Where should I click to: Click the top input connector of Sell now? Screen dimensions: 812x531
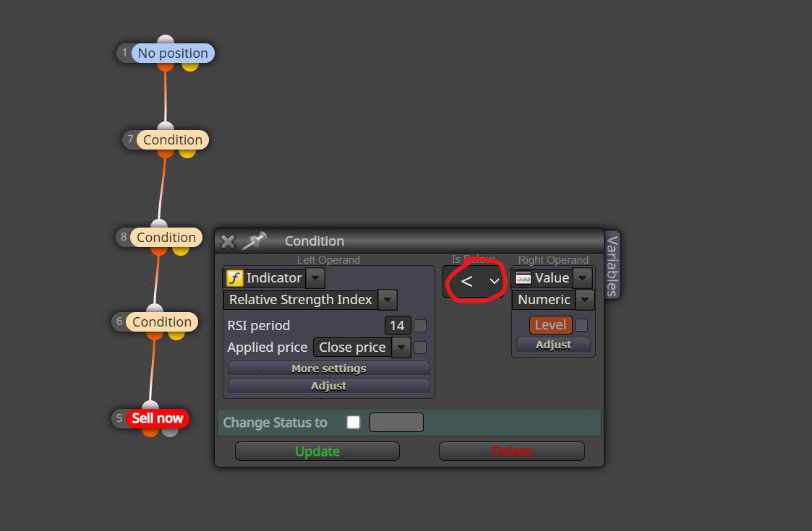click(x=150, y=405)
